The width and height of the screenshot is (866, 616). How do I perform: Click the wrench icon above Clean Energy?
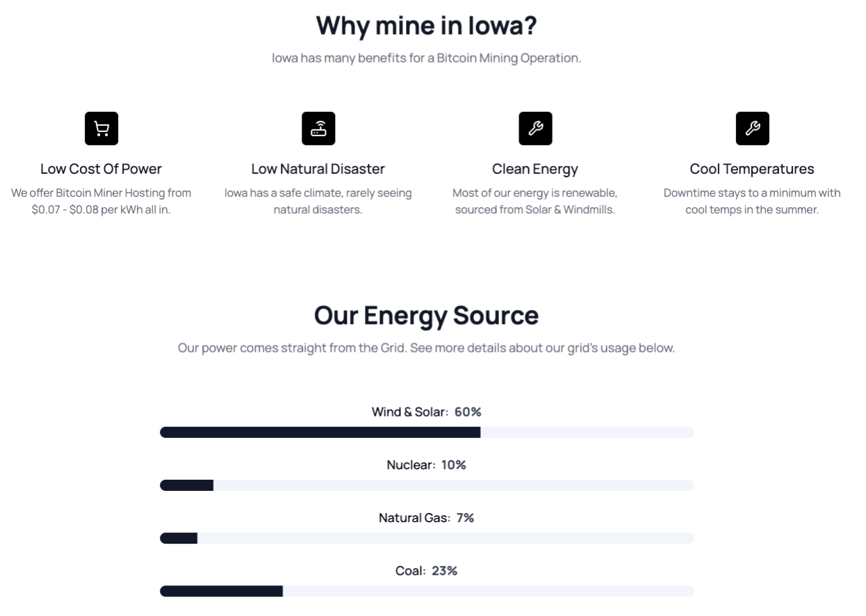click(x=535, y=129)
